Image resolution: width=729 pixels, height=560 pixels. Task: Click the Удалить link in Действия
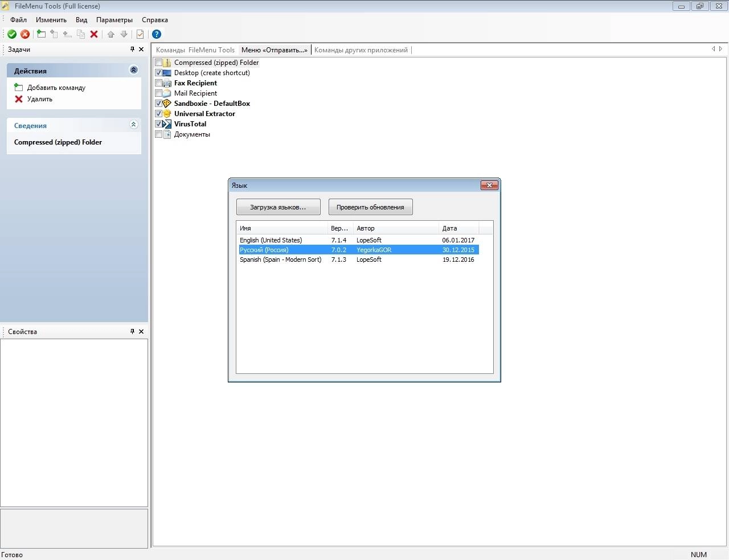pos(40,99)
